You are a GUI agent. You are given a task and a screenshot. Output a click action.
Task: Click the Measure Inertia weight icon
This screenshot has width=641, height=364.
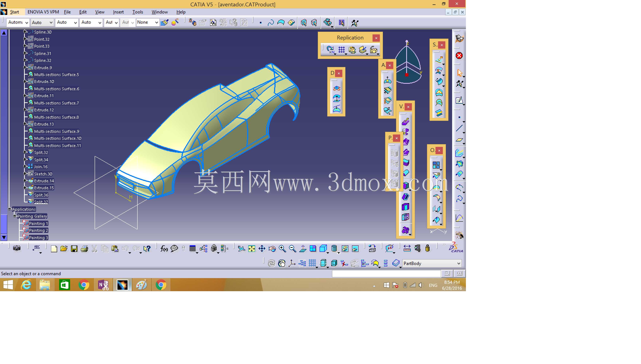(x=428, y=248)
